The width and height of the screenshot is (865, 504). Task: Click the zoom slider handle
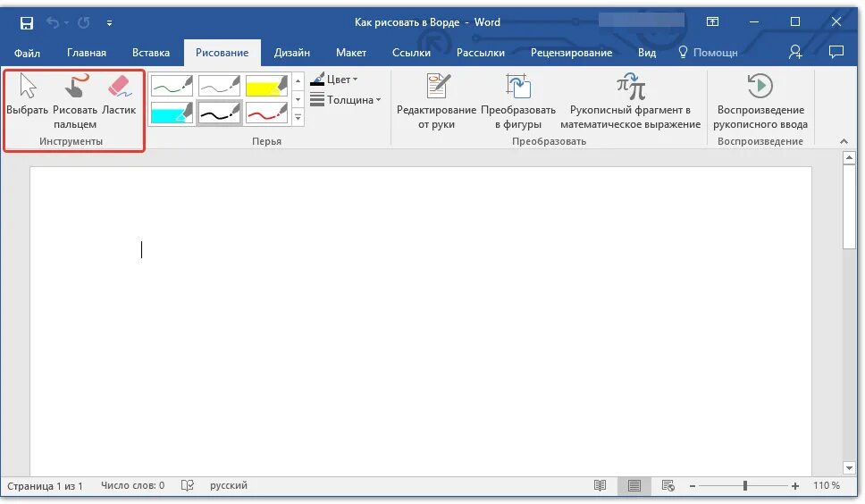click(x=744, y=486)
